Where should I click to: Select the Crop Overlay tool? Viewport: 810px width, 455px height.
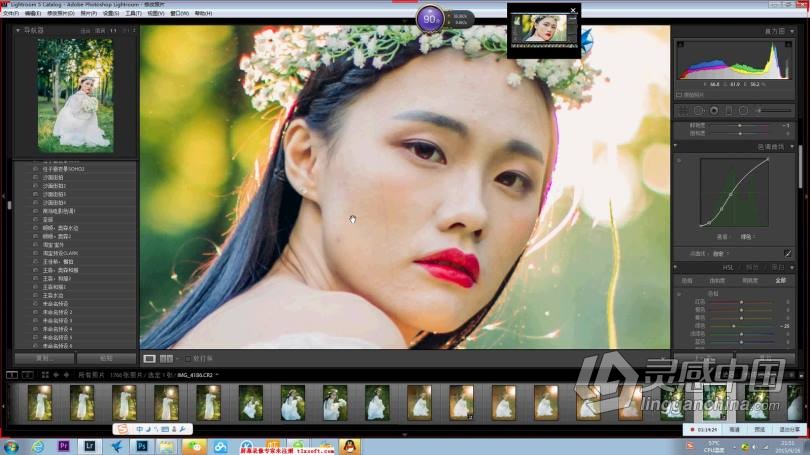click(x=683, y=111)
